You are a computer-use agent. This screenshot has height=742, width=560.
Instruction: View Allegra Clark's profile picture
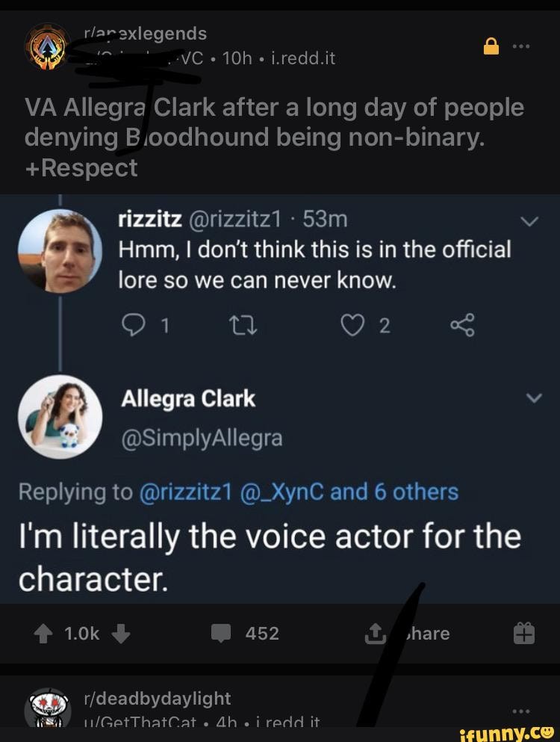59,416
